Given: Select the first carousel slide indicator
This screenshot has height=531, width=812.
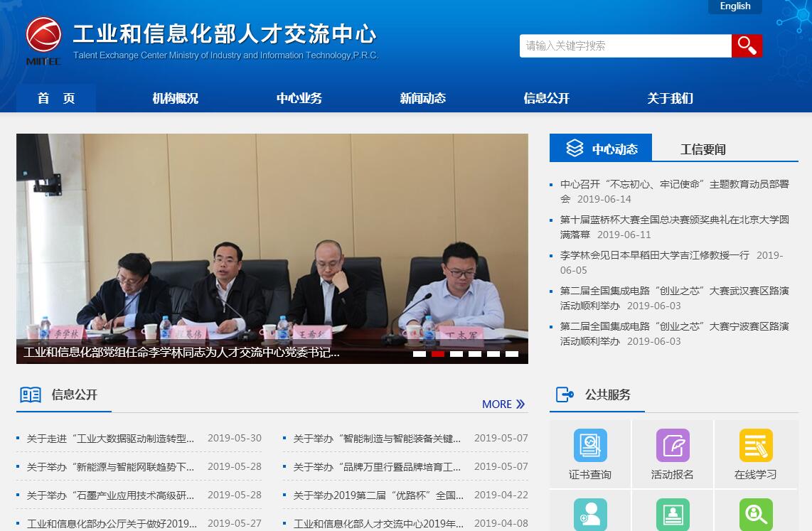Looking at the screenshot, I should point(420,354).
